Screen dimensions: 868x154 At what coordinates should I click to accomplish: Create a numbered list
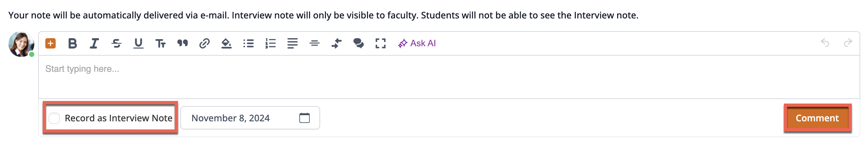271,43
